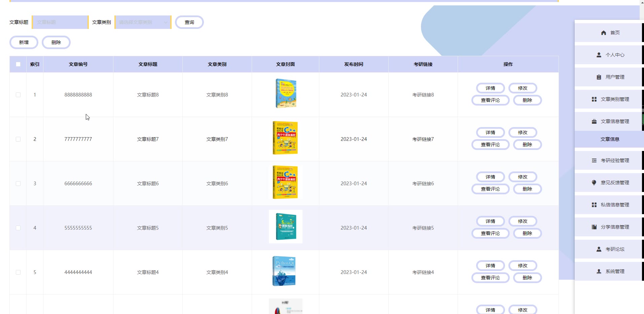Click the clipboard icon beside 用户管理
This screenshot has width=644, height=314.
[x=599, y=77]
